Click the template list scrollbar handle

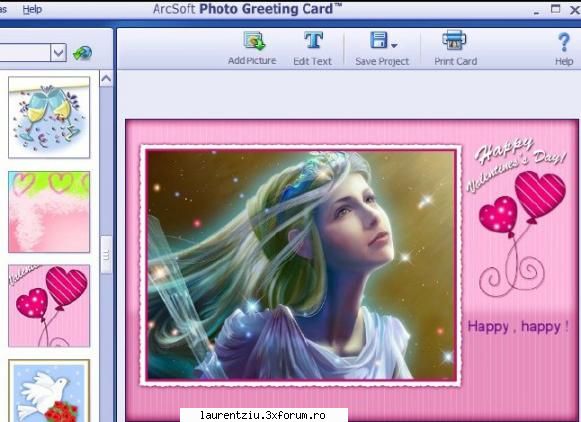pos(106,255)
